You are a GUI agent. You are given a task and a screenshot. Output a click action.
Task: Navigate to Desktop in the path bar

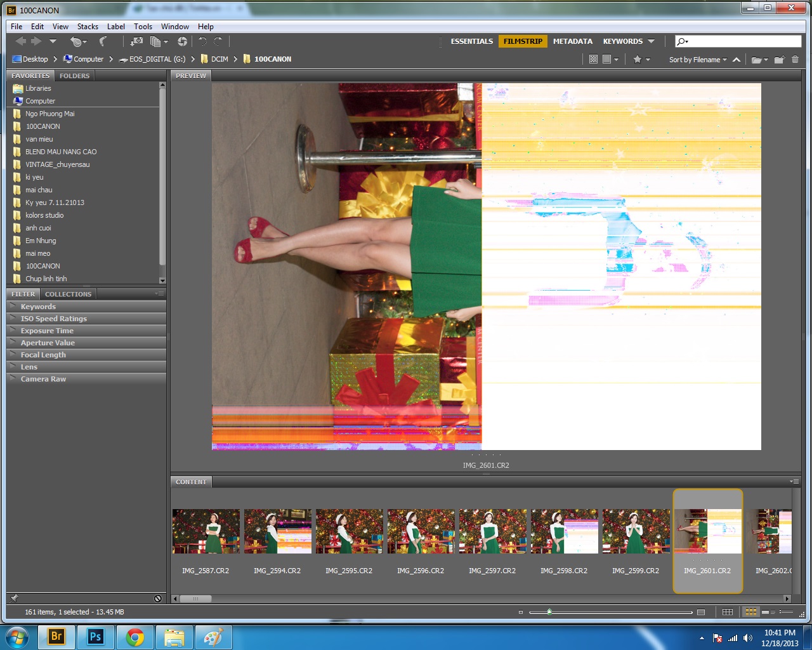point(30,59)
